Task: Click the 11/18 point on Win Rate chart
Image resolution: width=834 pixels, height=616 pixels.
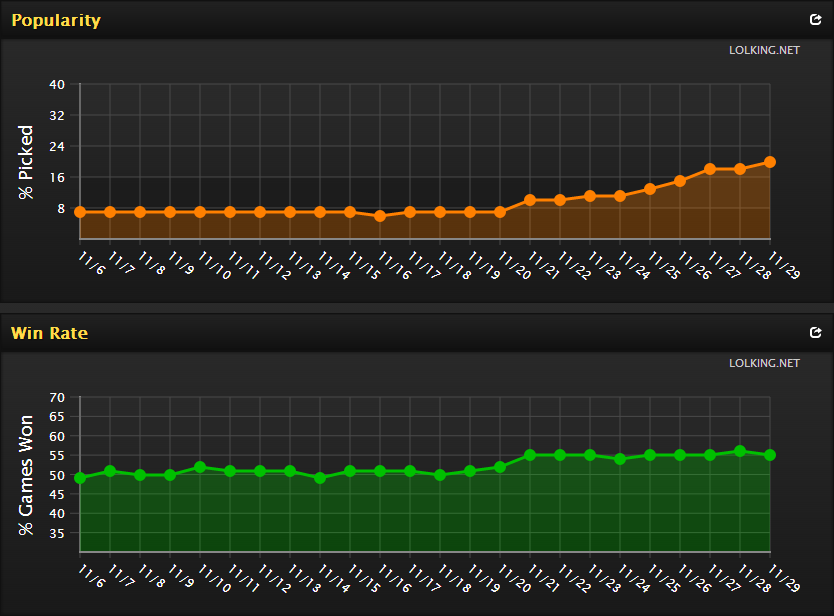Action: point(440,475)
